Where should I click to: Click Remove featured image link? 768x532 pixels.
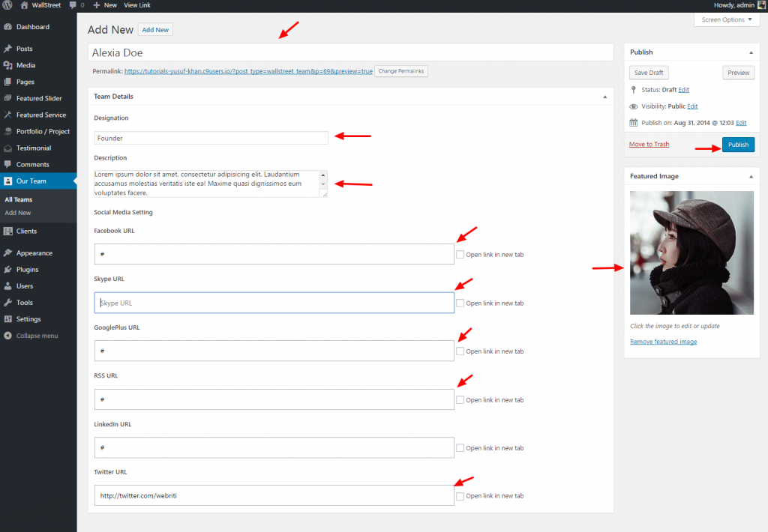[x=663, y=342]
